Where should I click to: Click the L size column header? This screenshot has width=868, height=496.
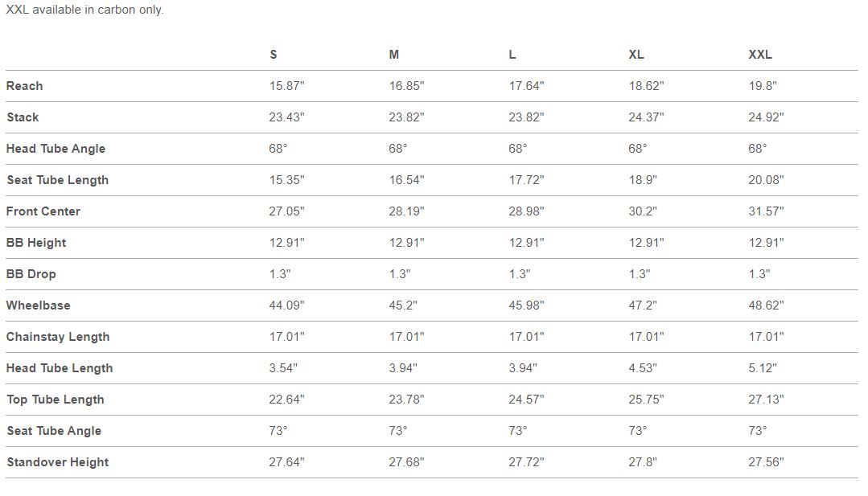click(512, 55)
